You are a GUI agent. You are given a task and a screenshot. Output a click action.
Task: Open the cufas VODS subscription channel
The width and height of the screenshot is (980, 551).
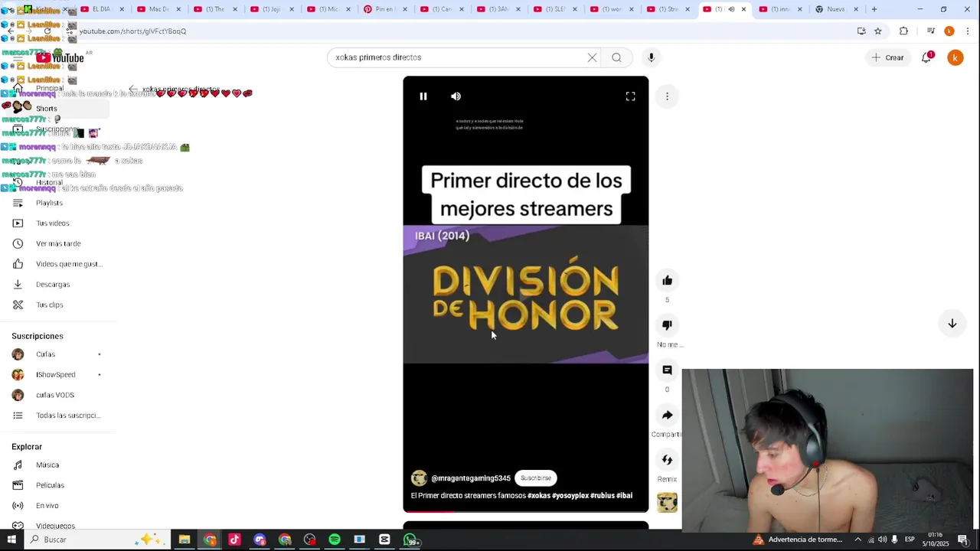55,395
